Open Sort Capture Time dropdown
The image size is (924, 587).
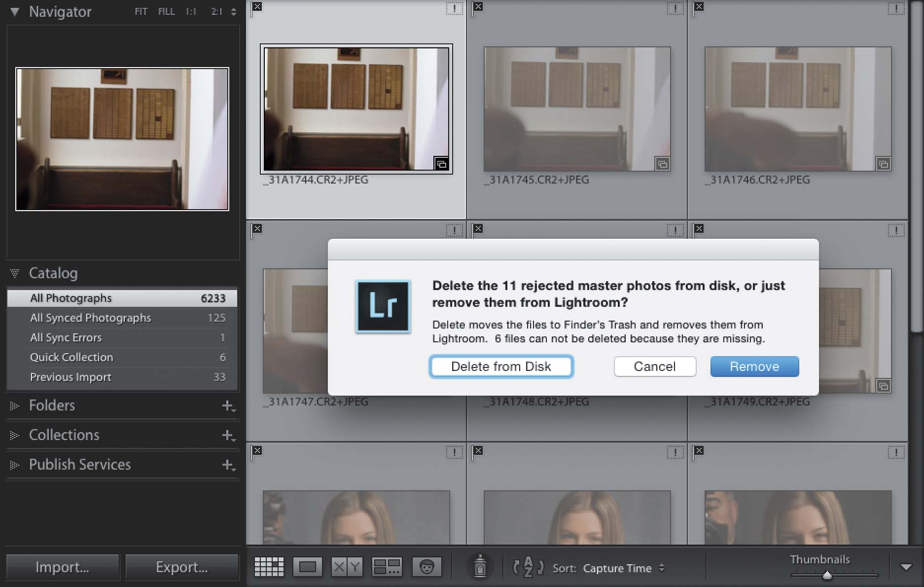(624, 568)
